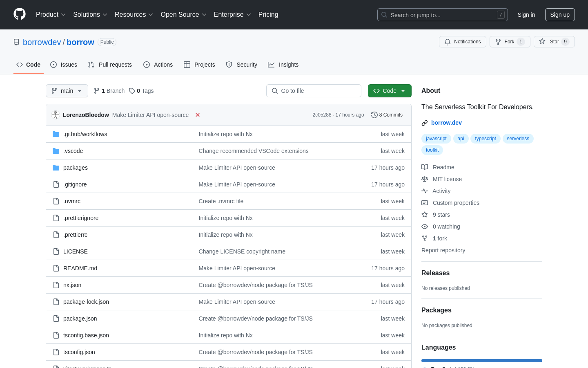Expand the Product menu
Image resolution: width=588 pixels, height=368 pixels.
51,15
